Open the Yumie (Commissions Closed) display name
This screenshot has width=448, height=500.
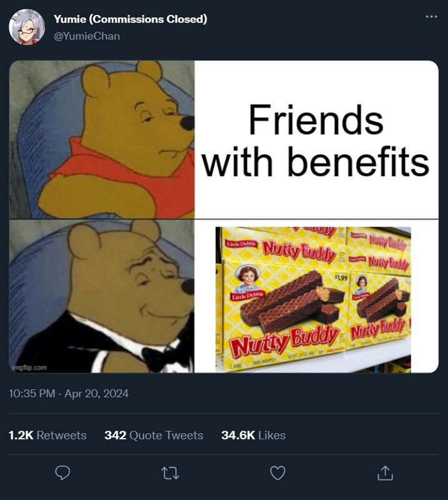(131, 19)
